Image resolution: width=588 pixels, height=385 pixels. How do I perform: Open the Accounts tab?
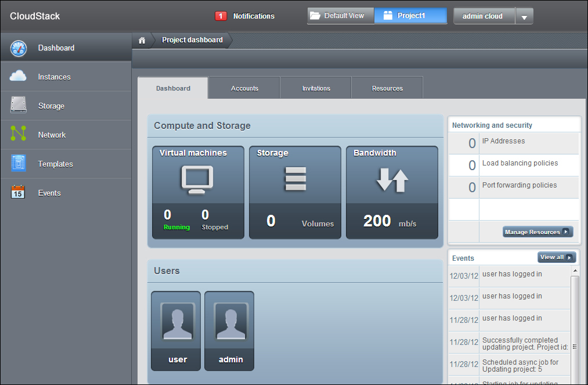244,88
